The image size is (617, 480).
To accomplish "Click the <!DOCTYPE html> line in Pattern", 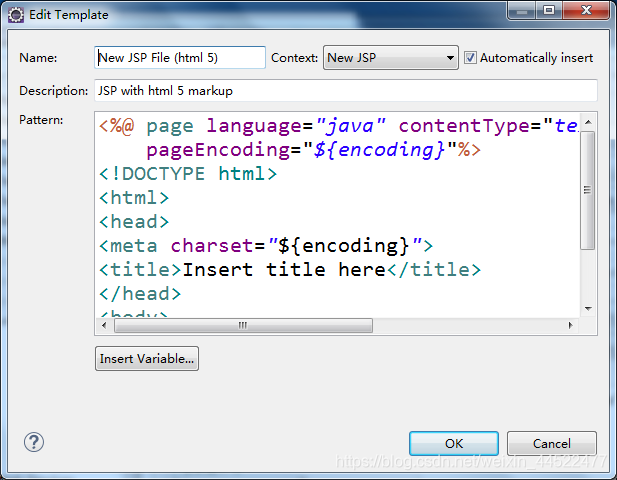I will pyautogui.click(x=188, y=174).
